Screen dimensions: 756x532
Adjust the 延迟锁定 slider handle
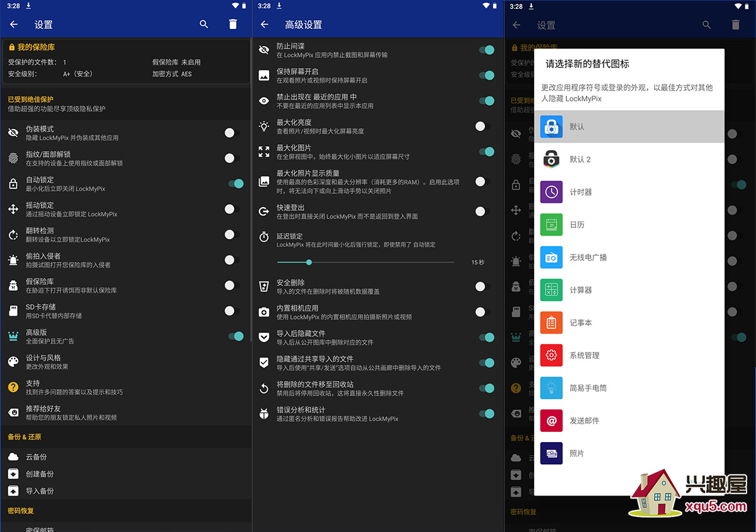point(309,262)
